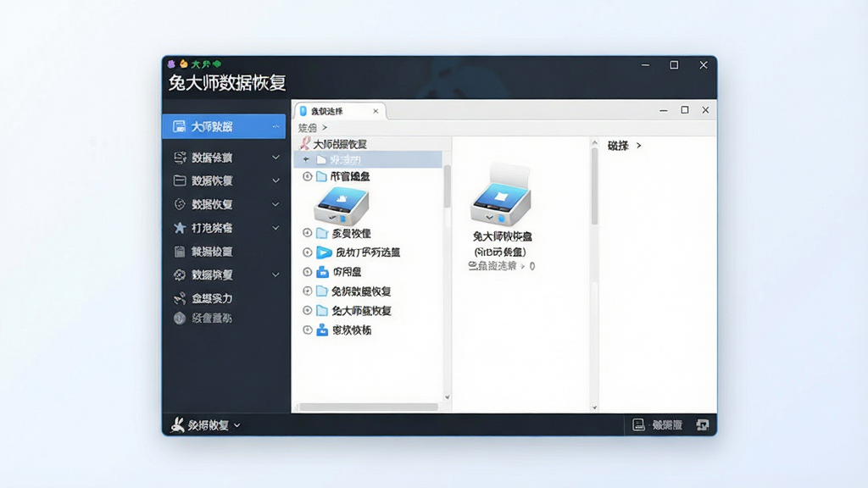This screenshot has width=868, height=488.
Task: Expand the sidebar item just below the highlighted one
Action: click(x=275, y=158)
